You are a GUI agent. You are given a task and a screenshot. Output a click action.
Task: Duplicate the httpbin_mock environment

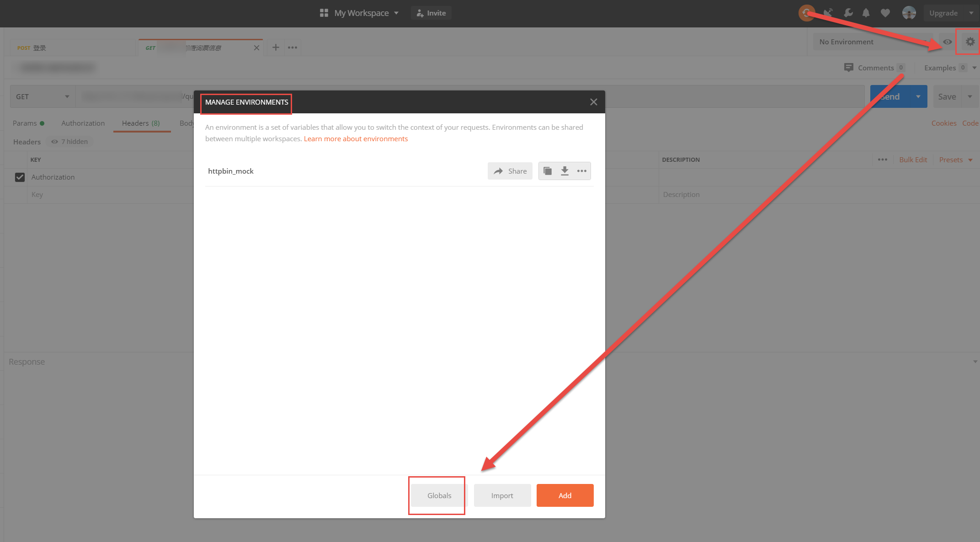(548, 171)
